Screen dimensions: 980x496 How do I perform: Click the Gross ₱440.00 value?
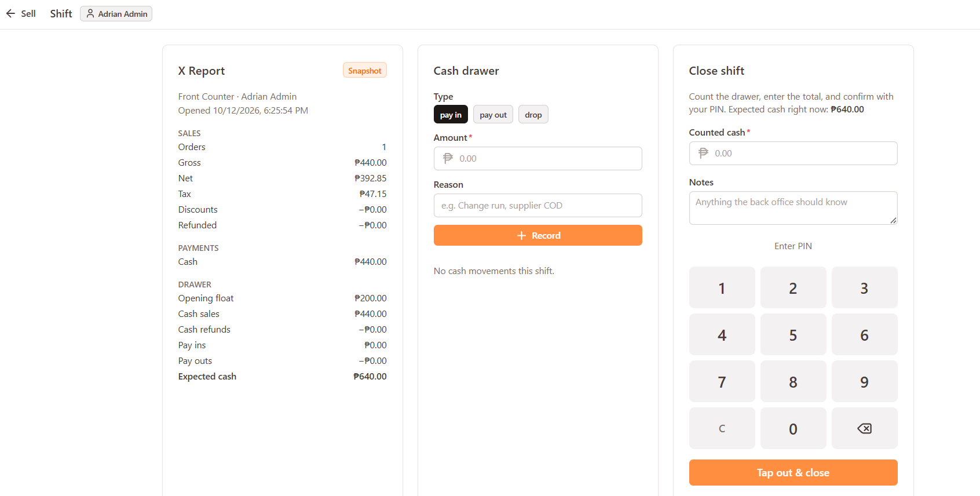click(371, 163)
